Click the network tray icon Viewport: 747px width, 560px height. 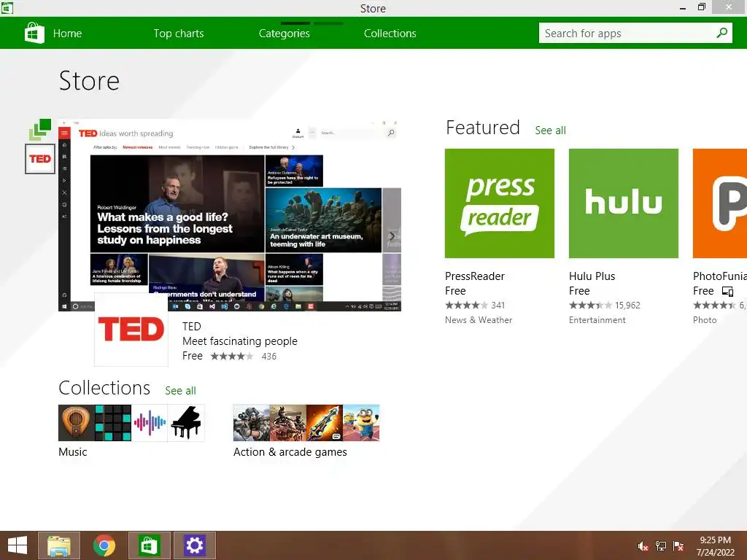point(661,546)
